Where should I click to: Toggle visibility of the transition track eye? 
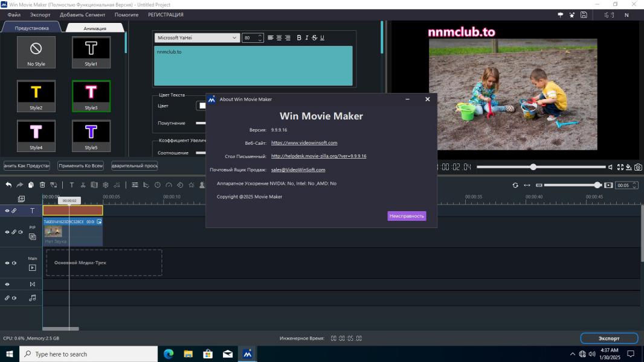pos(7,284)
